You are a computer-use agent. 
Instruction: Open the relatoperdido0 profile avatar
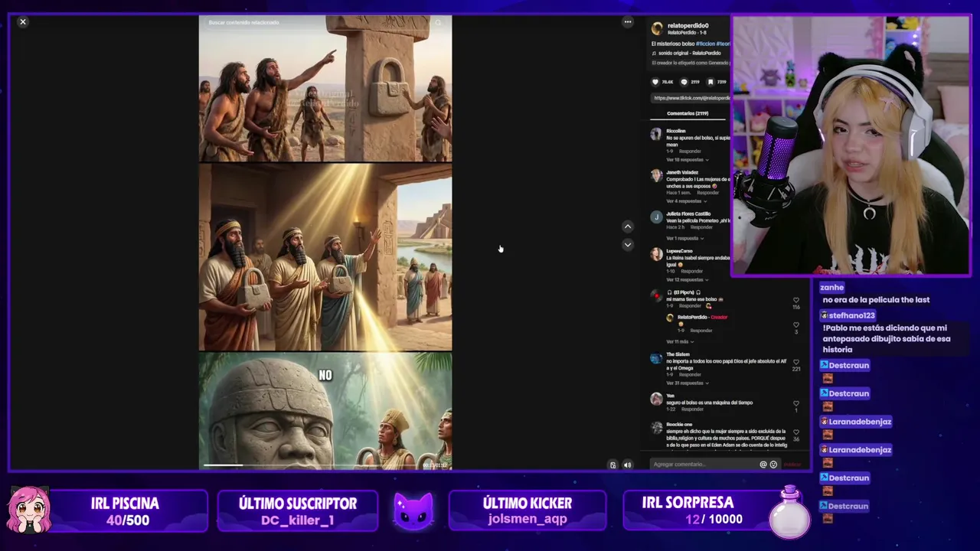click(x=657, y=28)
